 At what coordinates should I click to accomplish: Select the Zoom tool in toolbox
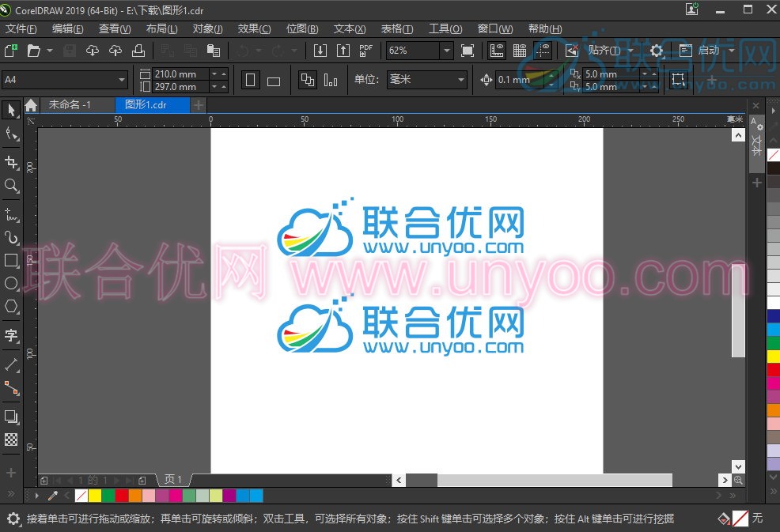(x=11, y=186)
